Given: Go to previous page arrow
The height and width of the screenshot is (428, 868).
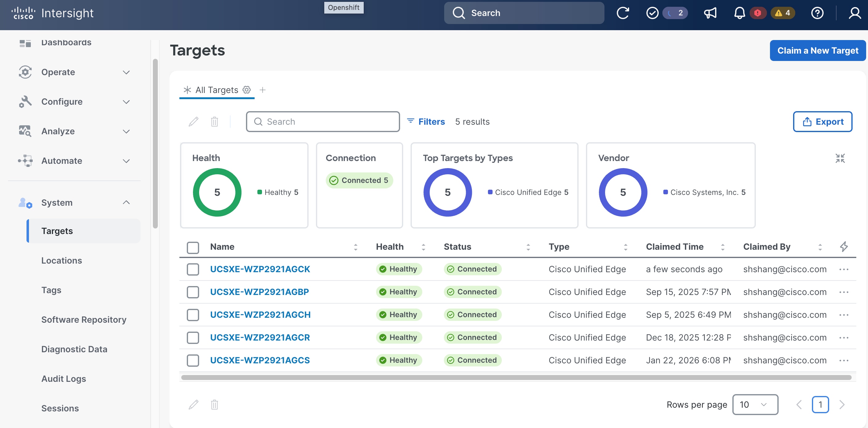Looking at the screenshot, I should click(799, 405).
